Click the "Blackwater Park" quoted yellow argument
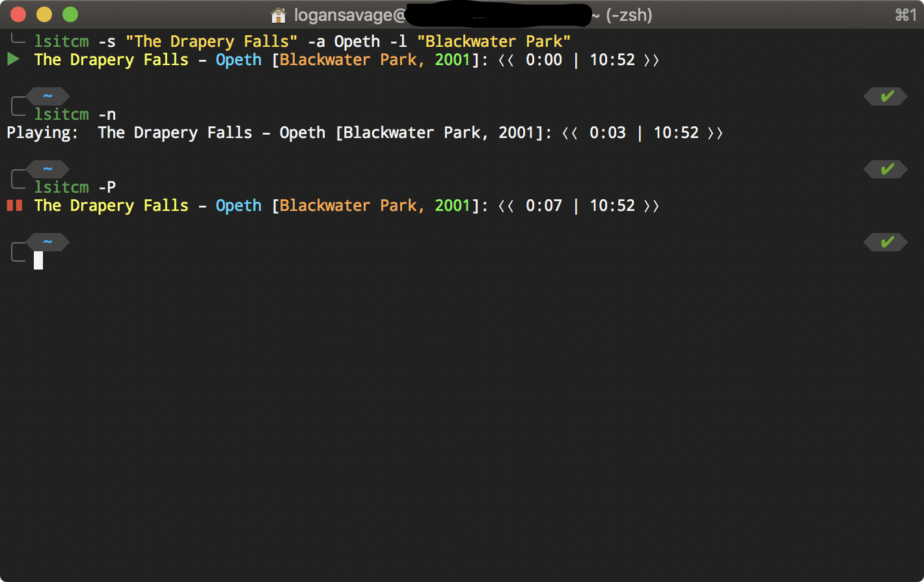This screenshot has height=582, width=924. pos(494,42)
